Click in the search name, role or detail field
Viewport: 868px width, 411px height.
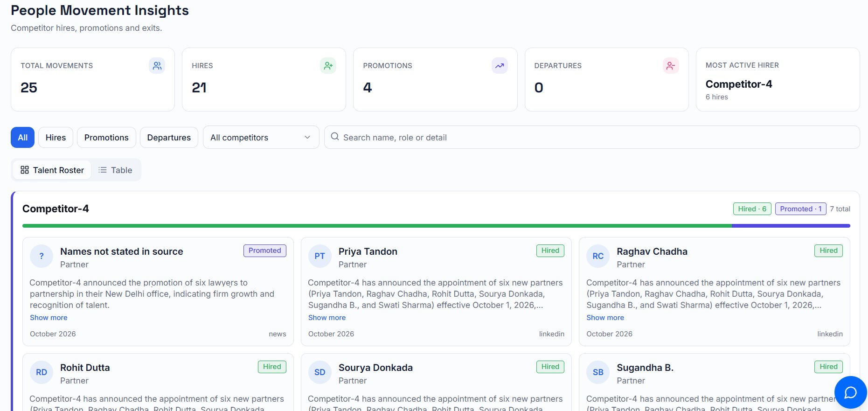(592, 138)
